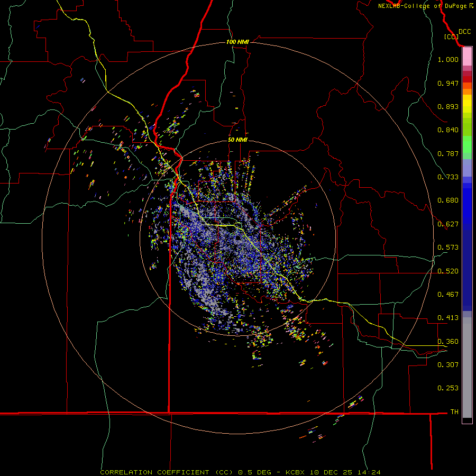The height and width of the screenshot is (476, 476).
Task: Click the 100 NMI range ring label
Action: coord(237,42)
